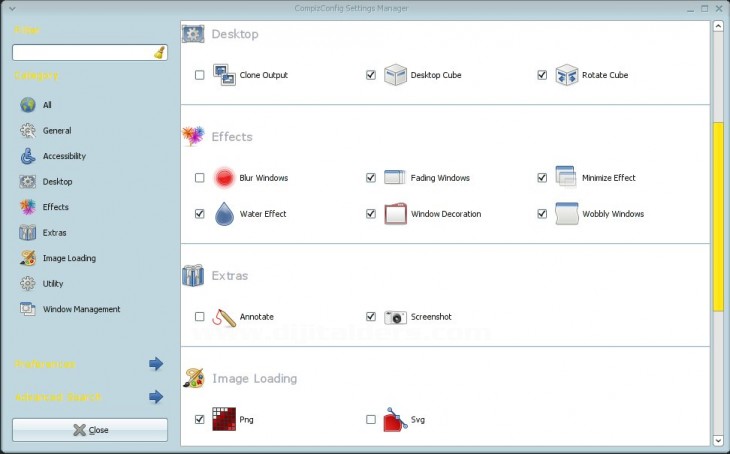This screenshot has width=730, height=454.
Task: Click the Rotate Cube plugin icon
Action: (x=567, y=75)
